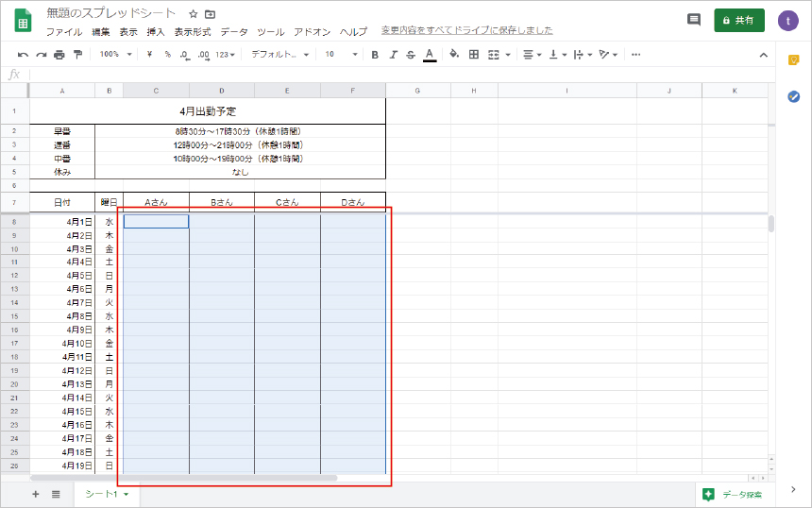Expand the side panel chevron
Viewport: 812px width, 508px height.
pyautogui.click(x=793, y=489)
